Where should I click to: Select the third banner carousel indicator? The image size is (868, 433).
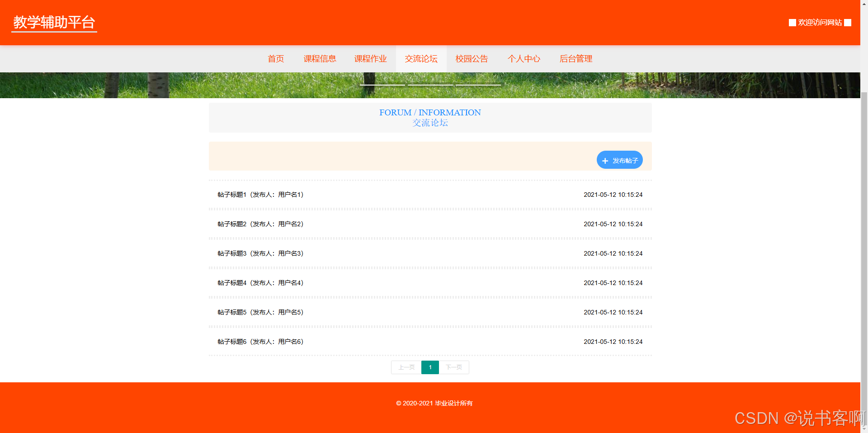478,85
